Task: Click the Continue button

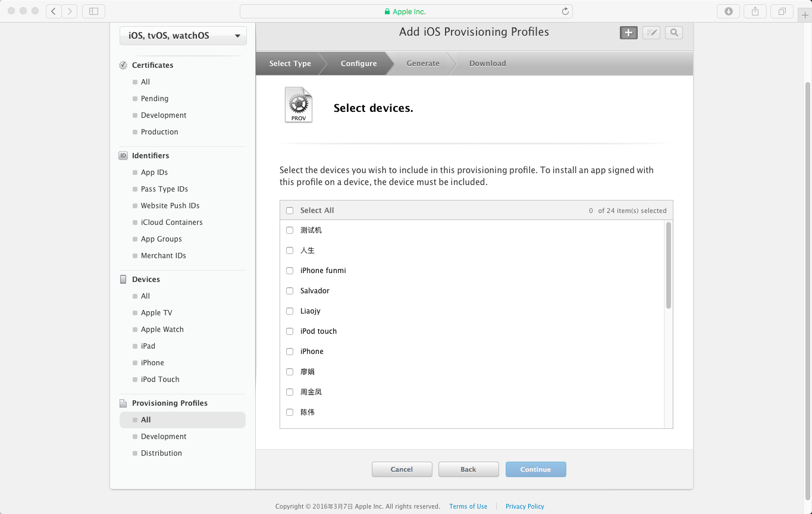Action: pos(536,469)
